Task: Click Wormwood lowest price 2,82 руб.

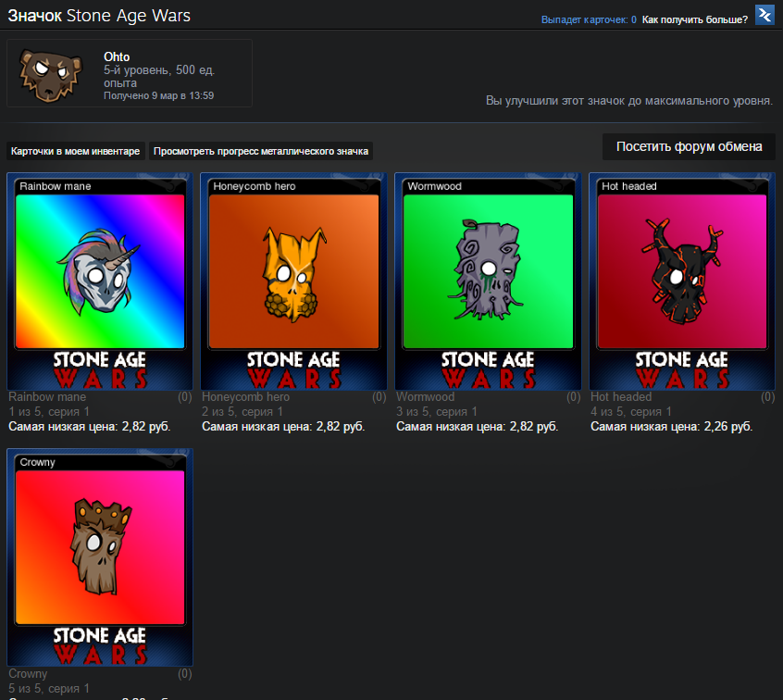Action: tap(477, 426)
